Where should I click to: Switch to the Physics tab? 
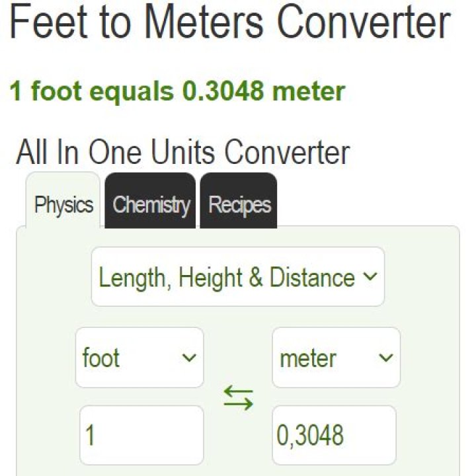coord(63,205)
